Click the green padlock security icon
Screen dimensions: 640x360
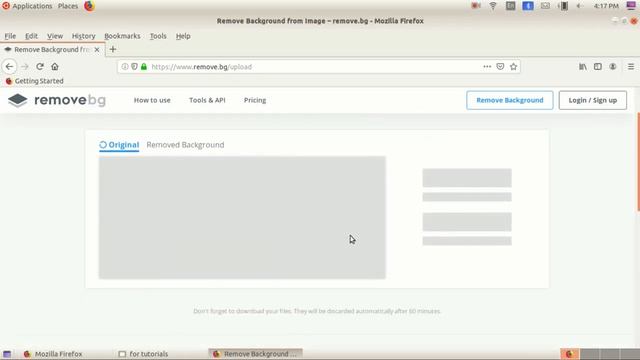coord(144,67)
